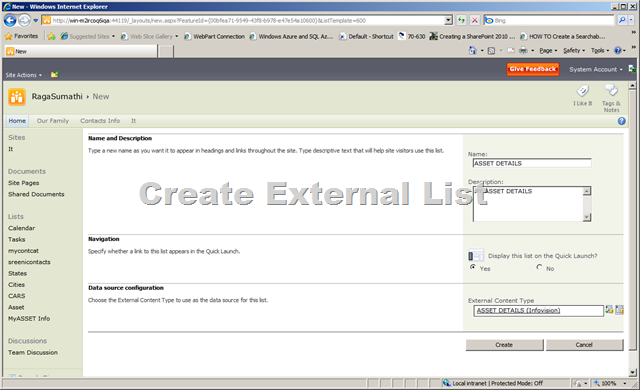Open the MyASSET Info list link
The image size is (640, 390).
coord(29,319)
